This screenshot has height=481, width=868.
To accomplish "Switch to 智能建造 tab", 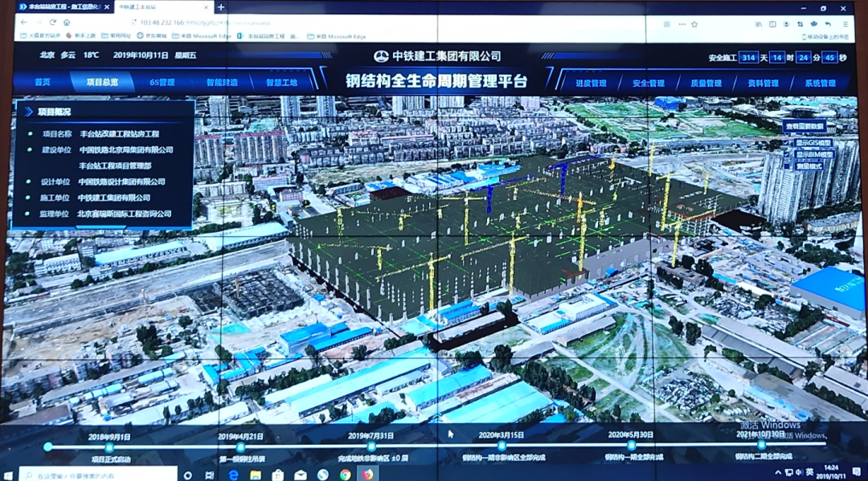I will click(x=222, y=83).
